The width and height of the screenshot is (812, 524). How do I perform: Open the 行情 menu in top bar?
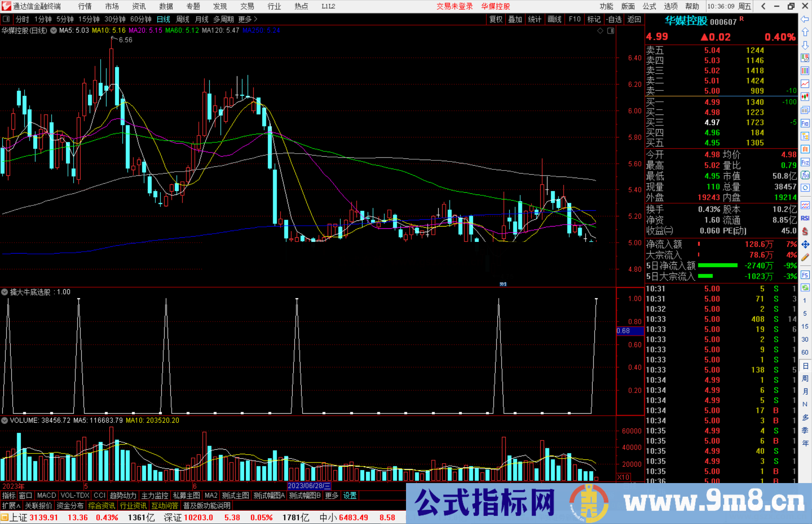click(85, 6)
